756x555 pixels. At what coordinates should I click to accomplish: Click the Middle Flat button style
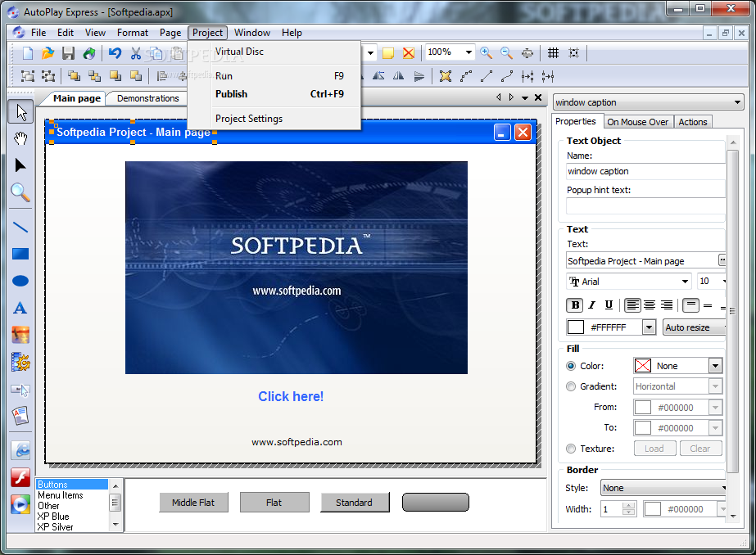pyautogui.click(x=193, y=503)
